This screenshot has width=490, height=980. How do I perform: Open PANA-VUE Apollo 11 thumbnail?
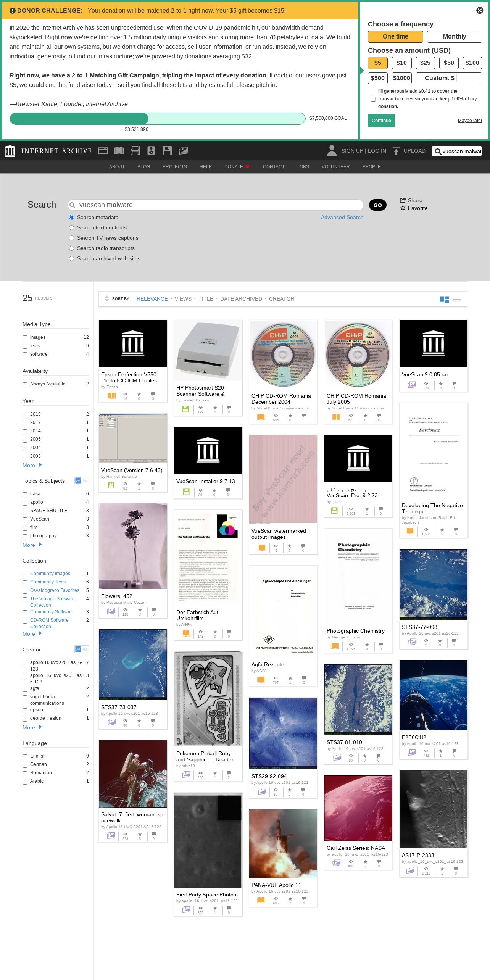(x=283, y=844)
